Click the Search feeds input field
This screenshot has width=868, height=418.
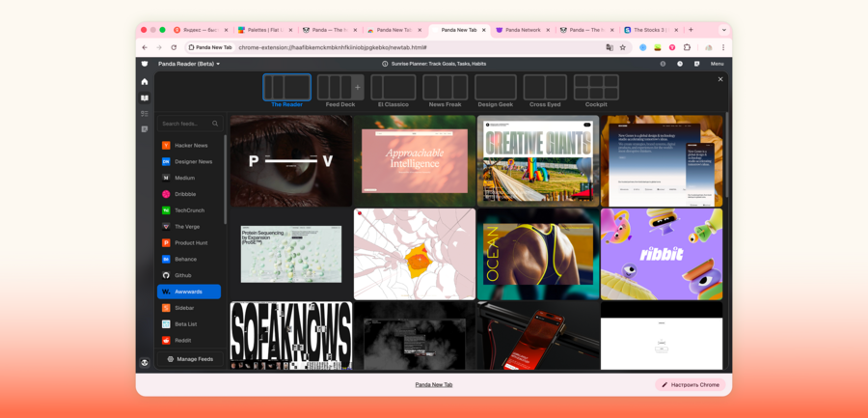click(190, 124)
